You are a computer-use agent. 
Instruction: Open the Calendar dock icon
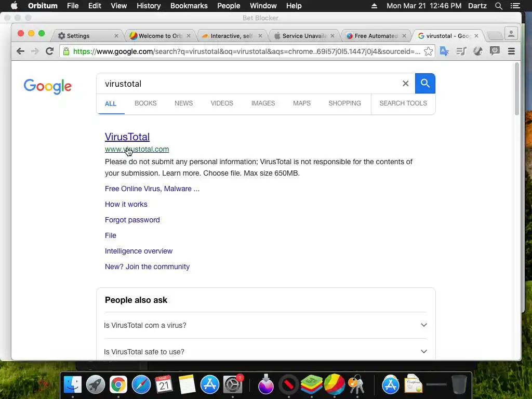pos(164,385)
